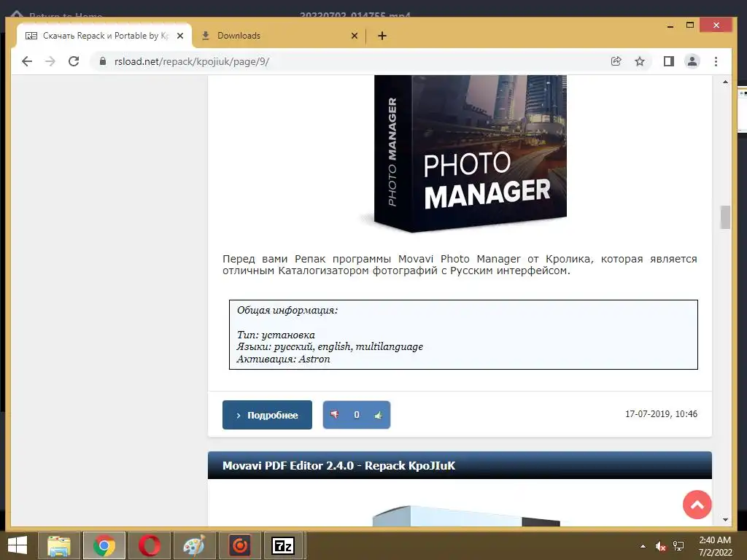Open the Windows Start button
The width and height of the screenshot is (747, 560).
tap(18, 545)
